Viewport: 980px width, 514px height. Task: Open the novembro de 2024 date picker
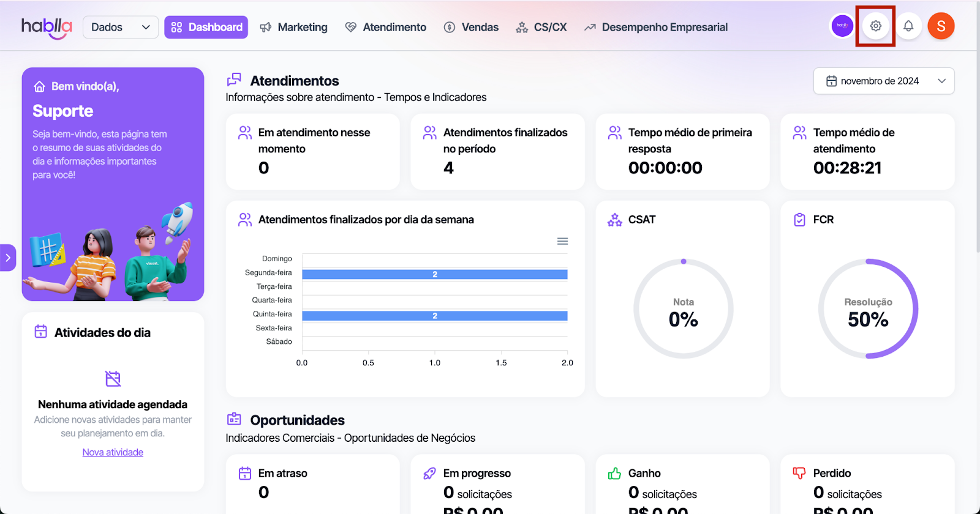click(883, 81)
